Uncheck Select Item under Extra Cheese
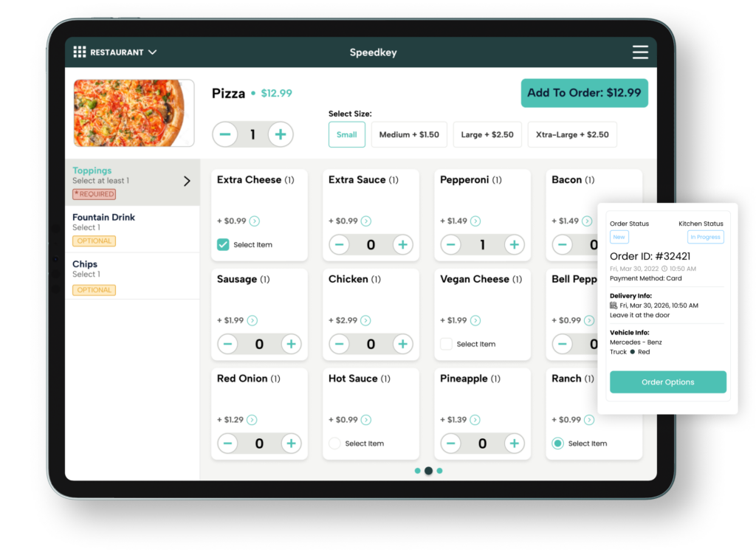Screen dimensions: 756x552 (x=223, y=243)
